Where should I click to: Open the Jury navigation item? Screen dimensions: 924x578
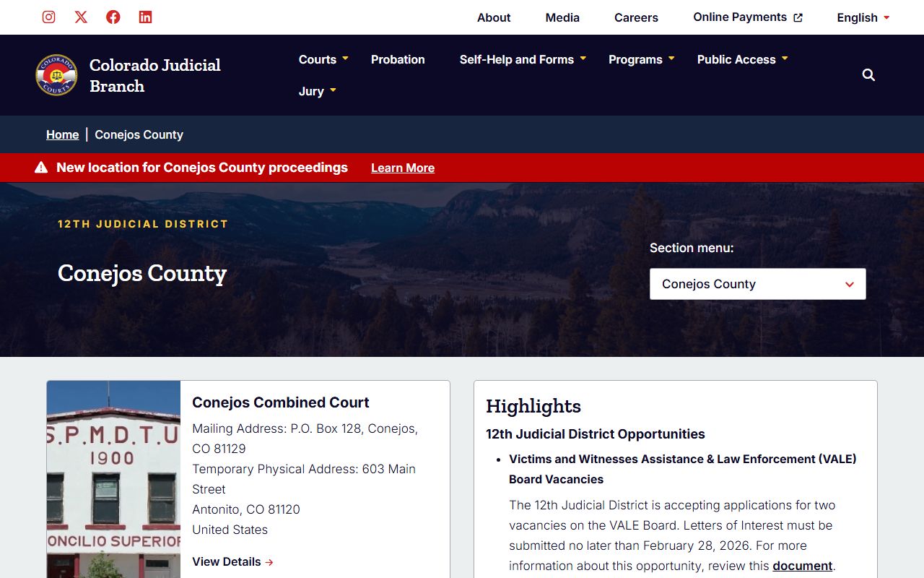311,91
